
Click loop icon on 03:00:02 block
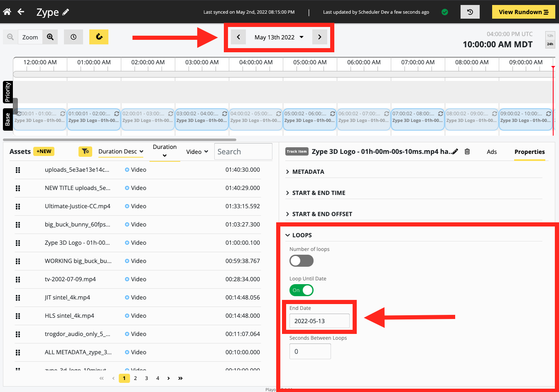click(x=225, y=113)
